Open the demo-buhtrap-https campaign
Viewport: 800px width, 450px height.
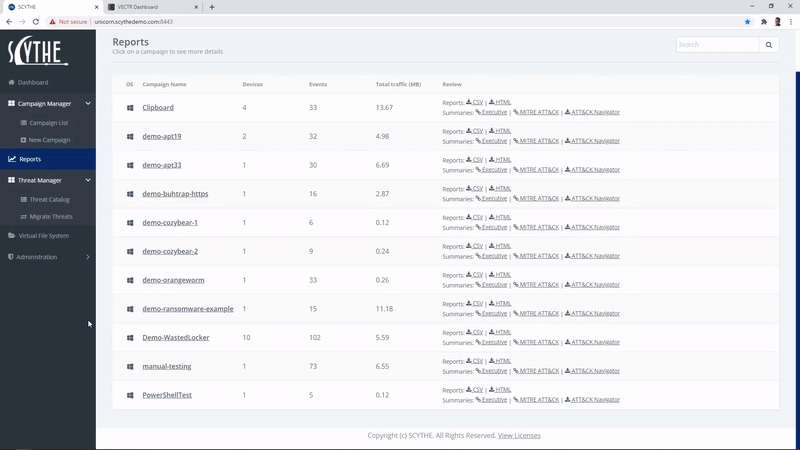click(x=175, y=194)
